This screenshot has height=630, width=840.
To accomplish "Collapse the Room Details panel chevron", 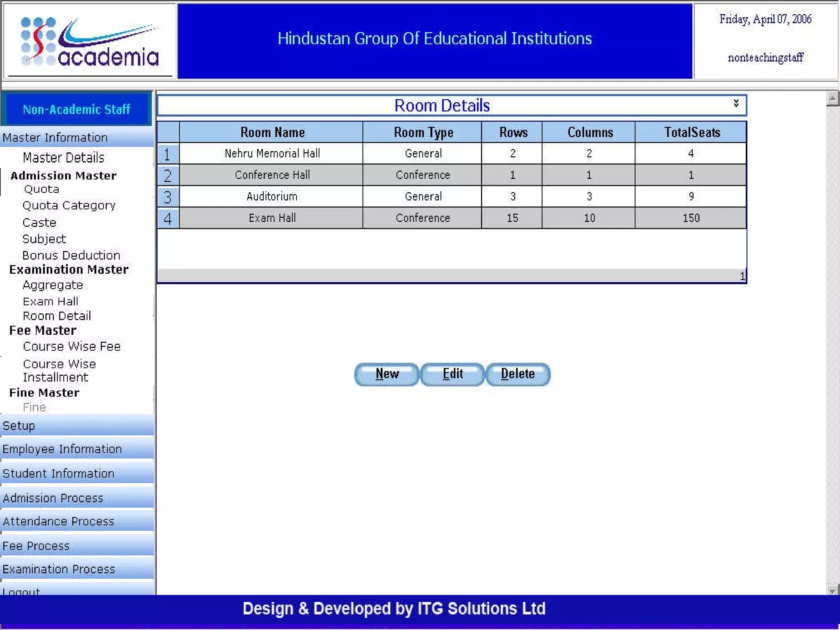I will [736, 103].
